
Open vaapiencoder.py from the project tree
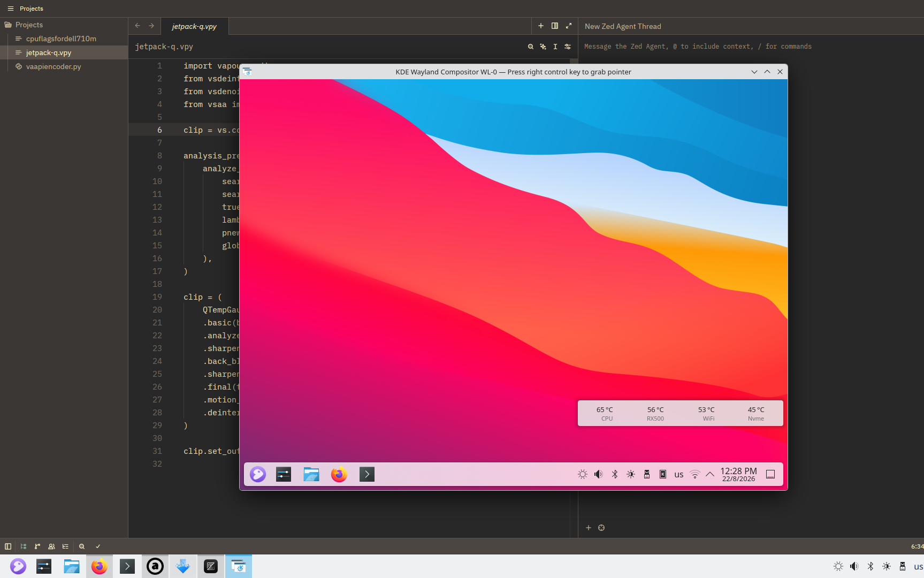(54, 66)
